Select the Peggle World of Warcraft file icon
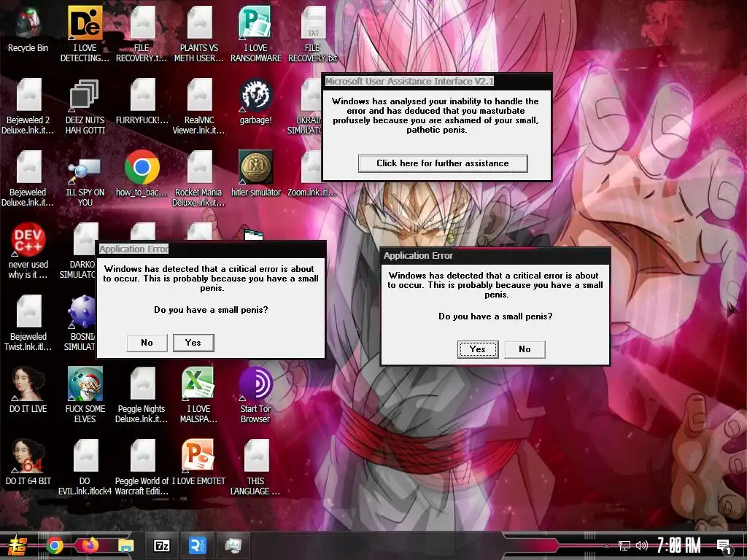The image size is (747, 560). (142, 456)
